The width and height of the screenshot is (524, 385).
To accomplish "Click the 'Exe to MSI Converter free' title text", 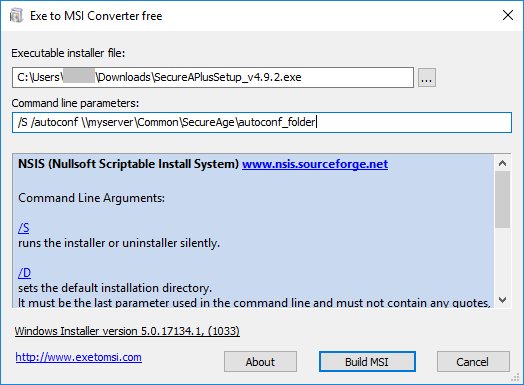I will click(96, 16).
